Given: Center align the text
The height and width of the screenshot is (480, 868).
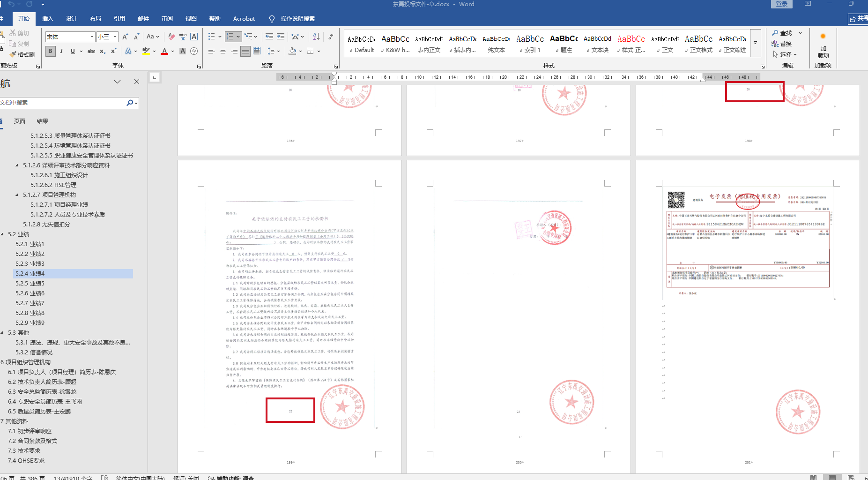Looking at the screenshot, I should click(223, 51).
